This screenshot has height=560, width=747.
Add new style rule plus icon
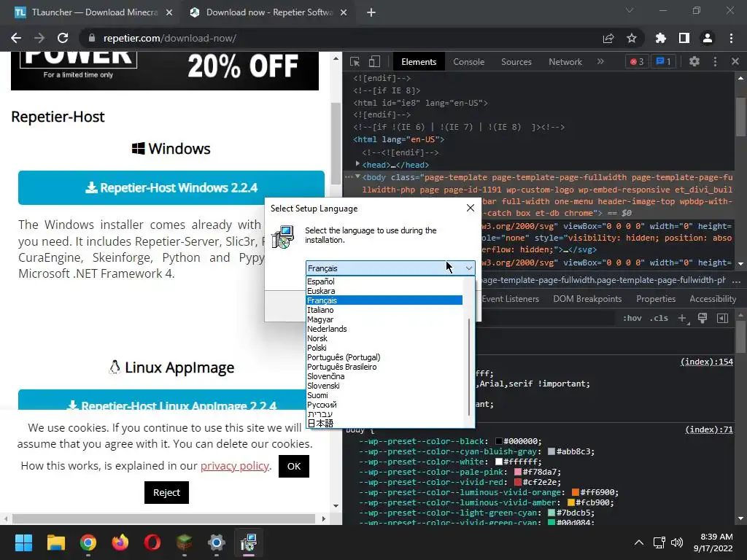tap(683, 318)
